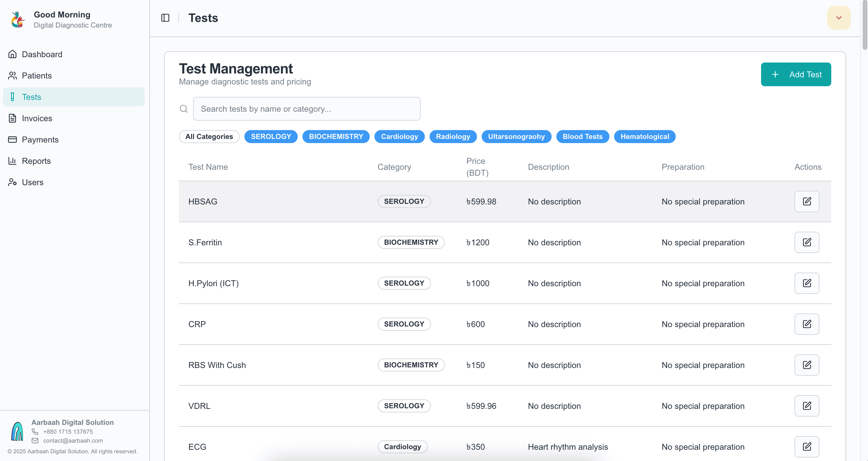Click the Users settings icon
Image resolution: width=868 pixels, height=461 pixels.
(x=12, y=182)
